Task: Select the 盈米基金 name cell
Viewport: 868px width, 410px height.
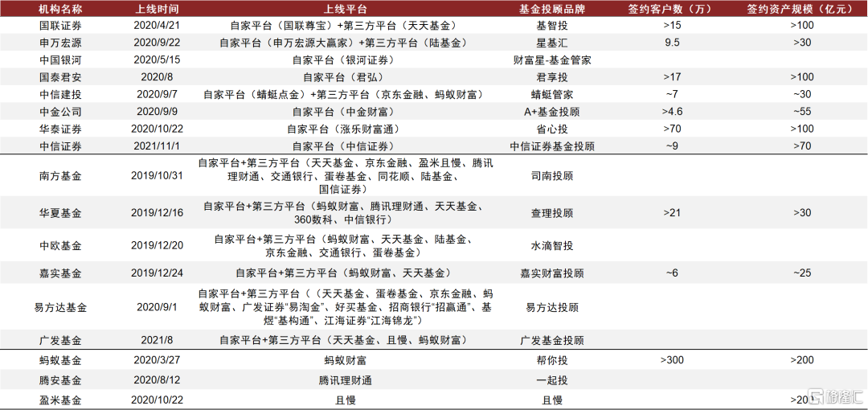Action: pyautogui.click(x=59, y=400)
